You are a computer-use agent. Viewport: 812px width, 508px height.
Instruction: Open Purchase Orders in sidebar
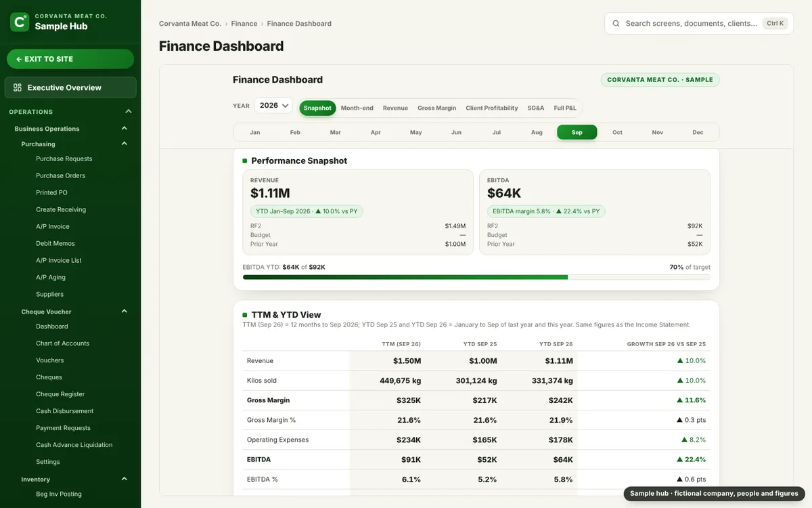60,175
